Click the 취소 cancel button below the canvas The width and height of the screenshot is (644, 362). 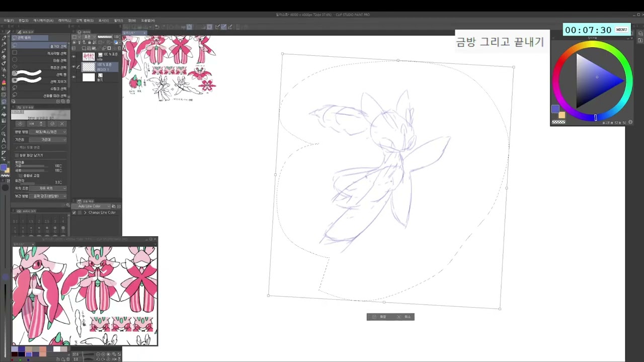click(404, 317)
